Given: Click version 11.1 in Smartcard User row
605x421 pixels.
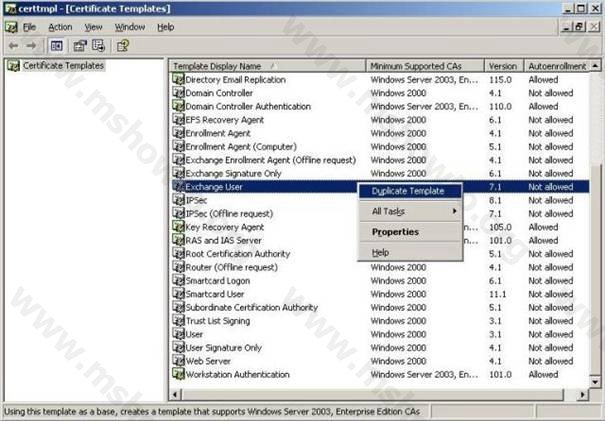Looking at the screenshot, I should (497, 294).
